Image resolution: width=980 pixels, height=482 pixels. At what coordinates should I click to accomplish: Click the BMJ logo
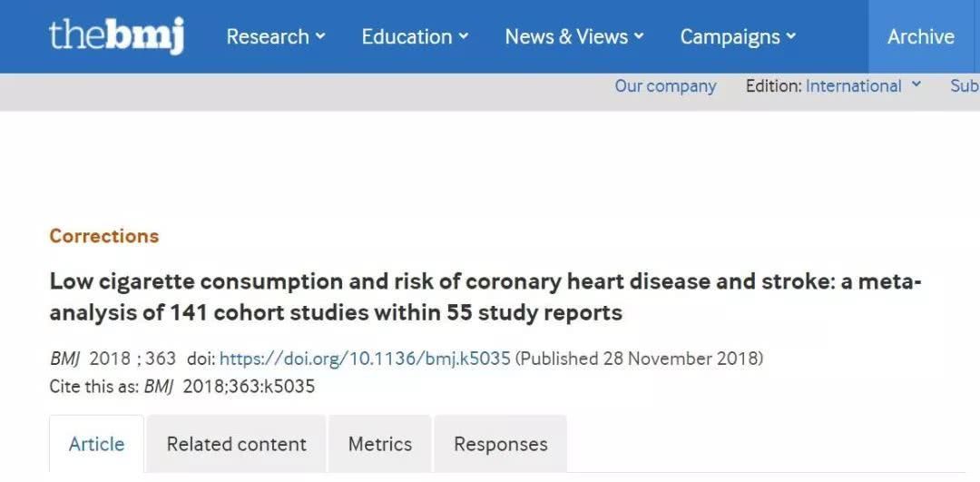(x=117, y=36)
